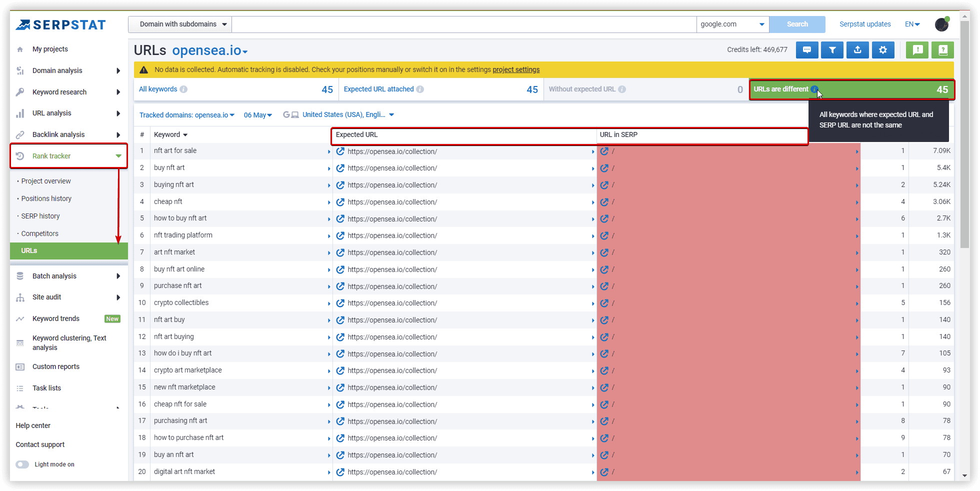Click the URL in SERP column header
980x491 pixels.
pyautogui.click(x=618, y=134)
